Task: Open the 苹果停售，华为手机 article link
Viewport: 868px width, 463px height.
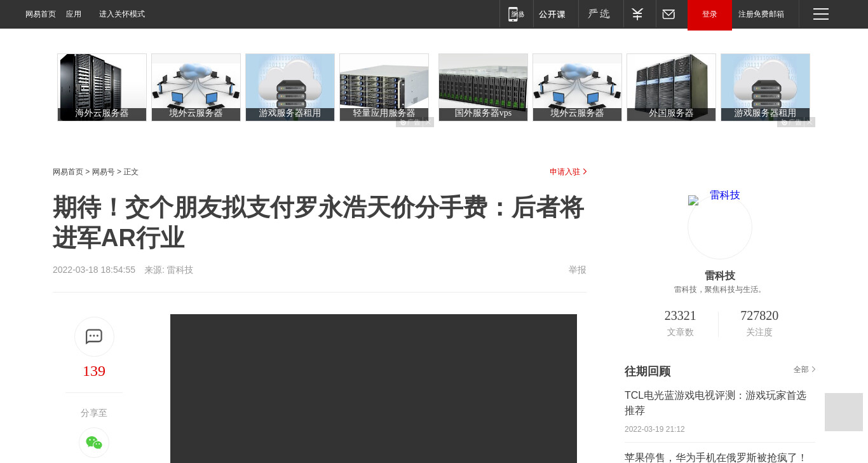Action: pos(715,457)
